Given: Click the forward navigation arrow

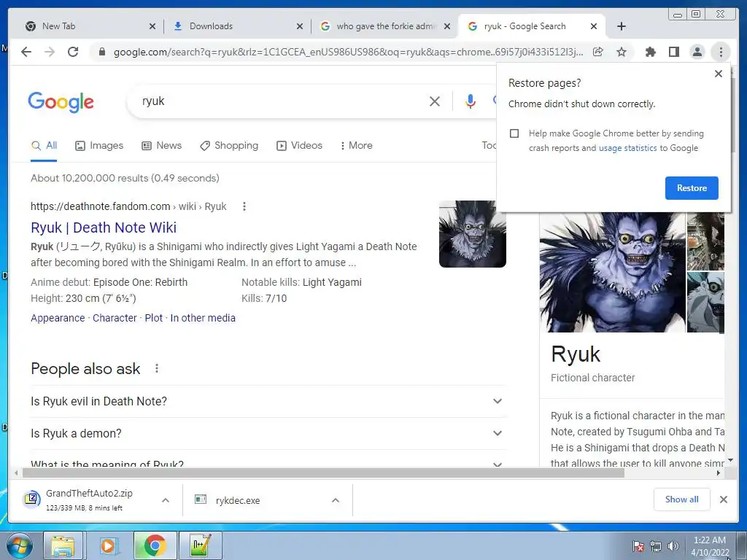Looking at the screenshot, I should point(50,52).
